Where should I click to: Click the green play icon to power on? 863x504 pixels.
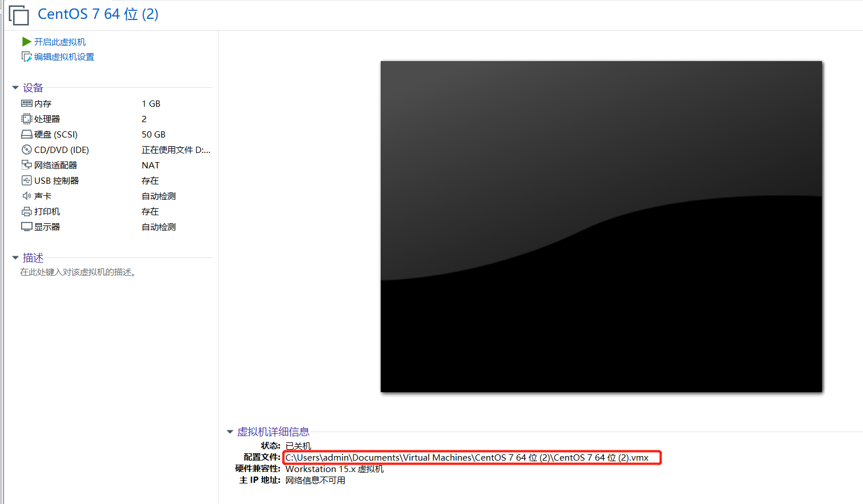click(x=26, y=42)
